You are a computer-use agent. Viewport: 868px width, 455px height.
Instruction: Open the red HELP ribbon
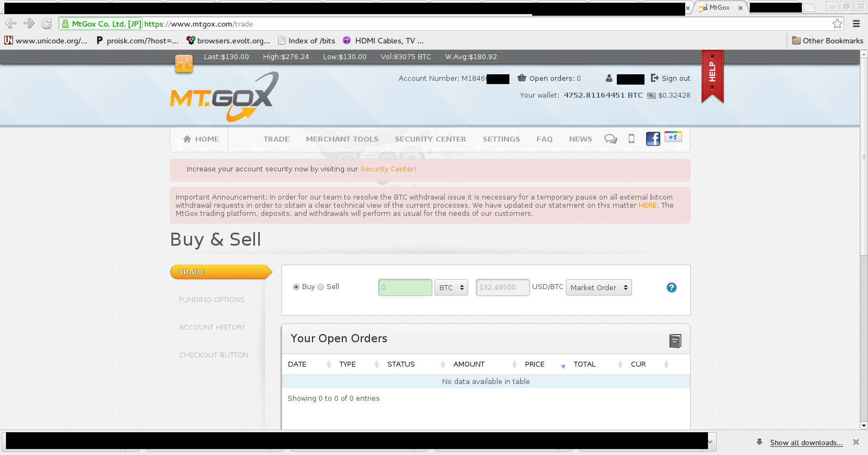pyautogui.click(x=712, y=75)
